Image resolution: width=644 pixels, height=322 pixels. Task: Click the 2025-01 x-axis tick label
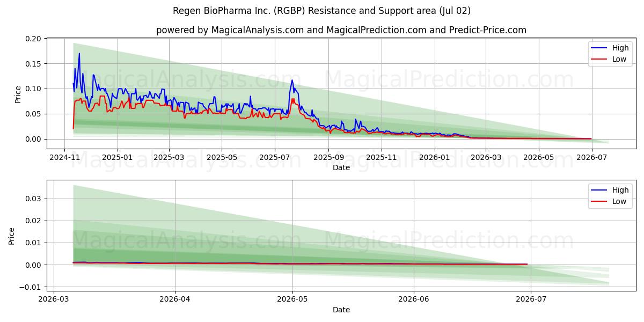(117, 158)
